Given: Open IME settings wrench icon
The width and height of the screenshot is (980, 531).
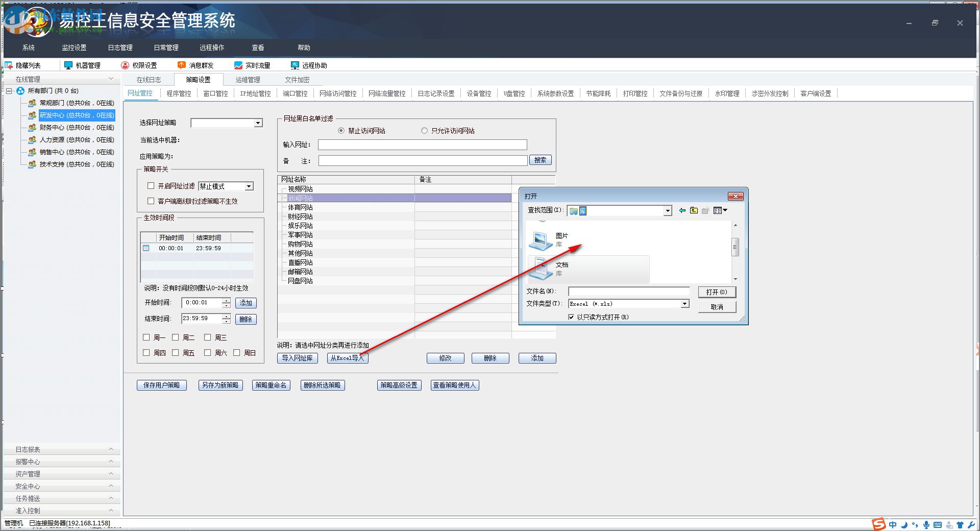Looking at the screenshot, I should [x=971, y=525].
